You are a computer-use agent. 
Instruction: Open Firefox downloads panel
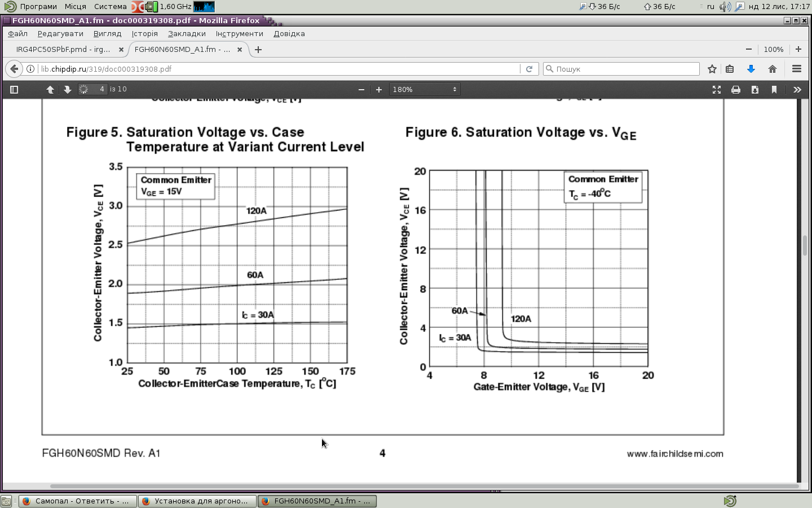(x=751, y=69)
